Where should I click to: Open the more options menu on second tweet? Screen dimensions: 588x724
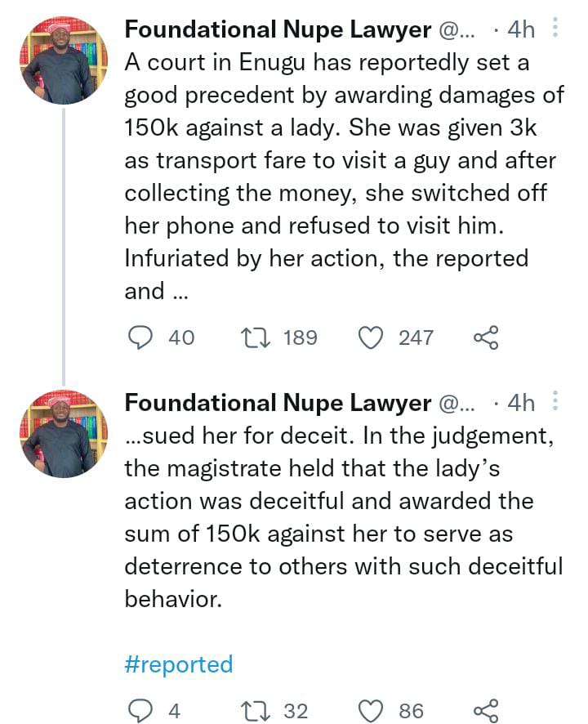(555, 402)
